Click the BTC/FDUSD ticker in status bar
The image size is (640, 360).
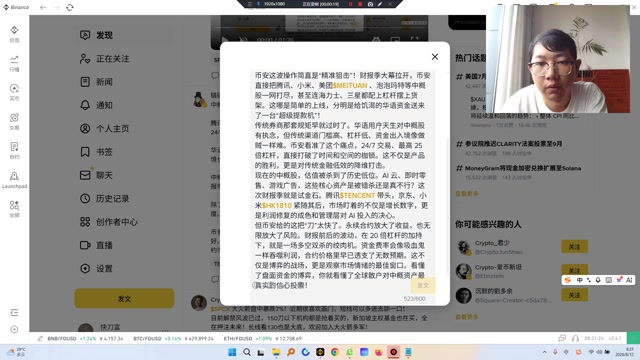173,338
